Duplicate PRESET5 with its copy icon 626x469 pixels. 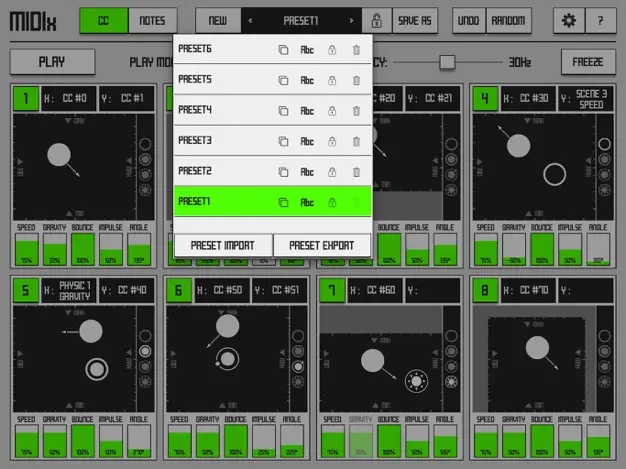(x=283, y=80)
